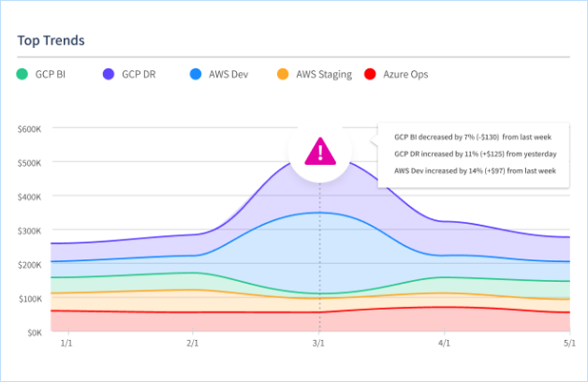This screenshot has width=588, height=382.
Task: Click the blue AWS Dev legend dot
Action: [195, 74]
